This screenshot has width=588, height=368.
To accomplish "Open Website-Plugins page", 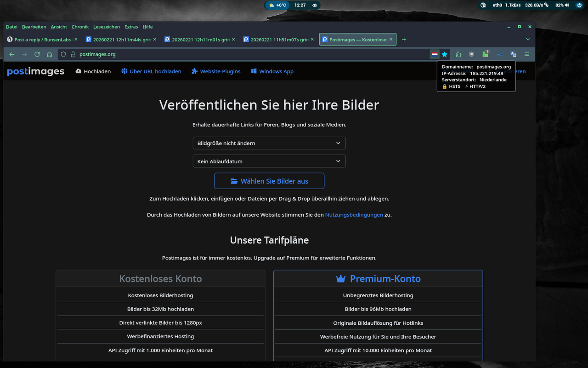I will pyautogui.click(x=216, y=71).
